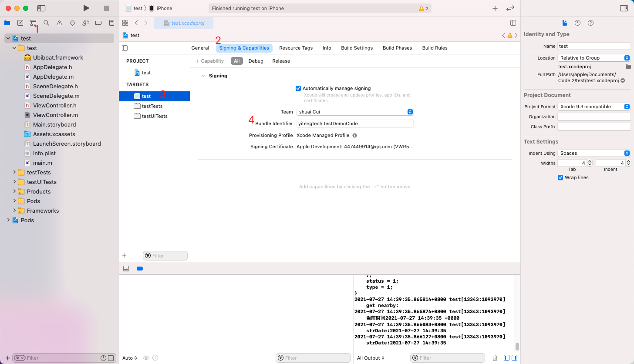The image size is (634, 364).
Task: Switch to the Build Settings tab
Action: (x=357, y=48)
